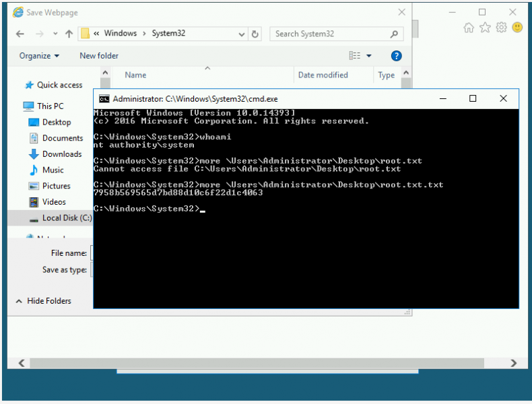Collapse with Hide Folders
532x404 pixels.
pyautogui.click(x=44, y=301)
